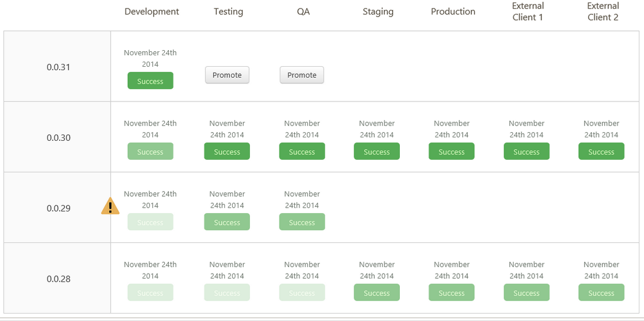Select the 0.0.31 release version row label
Screen dimensions: 644x321
(x=59, y=67)
